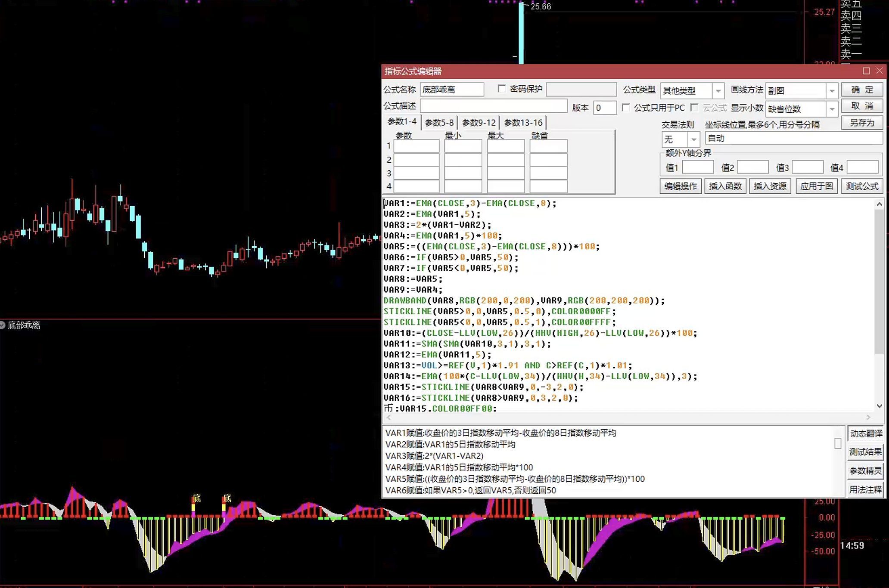Viewport: 889px width, 588px height.
Task: Click the code editor scroll-down arrow
Action: pos(879,405)
